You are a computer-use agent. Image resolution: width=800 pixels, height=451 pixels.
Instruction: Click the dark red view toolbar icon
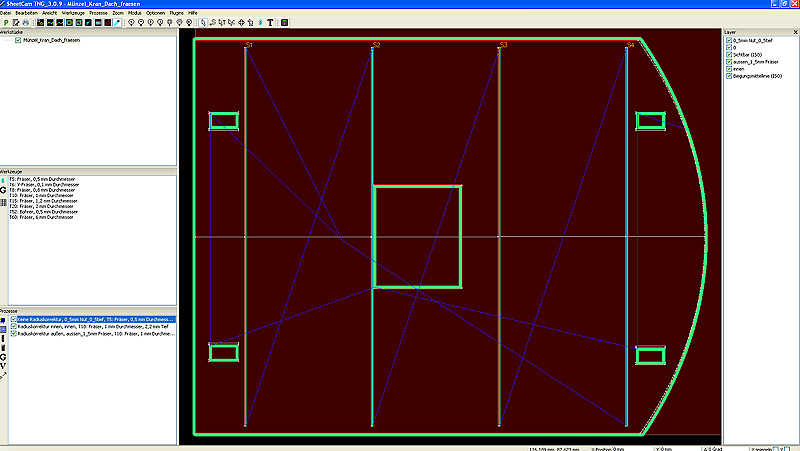pos(108,22)
